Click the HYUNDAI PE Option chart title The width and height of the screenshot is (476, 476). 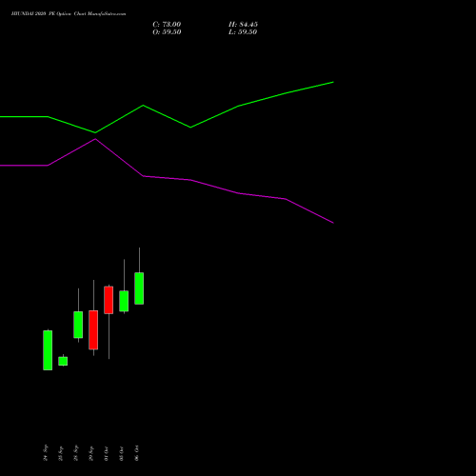pyautogui.click(x=69, y=14)
